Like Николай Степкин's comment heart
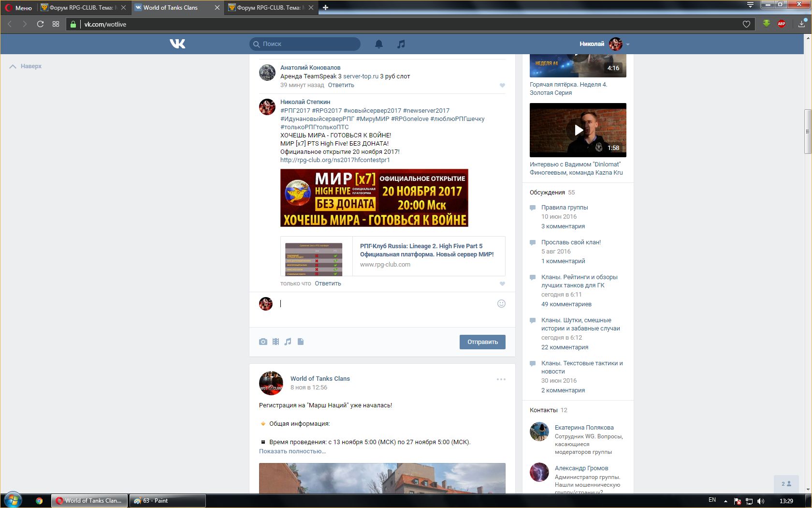The height and width of the screenshot is (508, 812). click(502, 284)
